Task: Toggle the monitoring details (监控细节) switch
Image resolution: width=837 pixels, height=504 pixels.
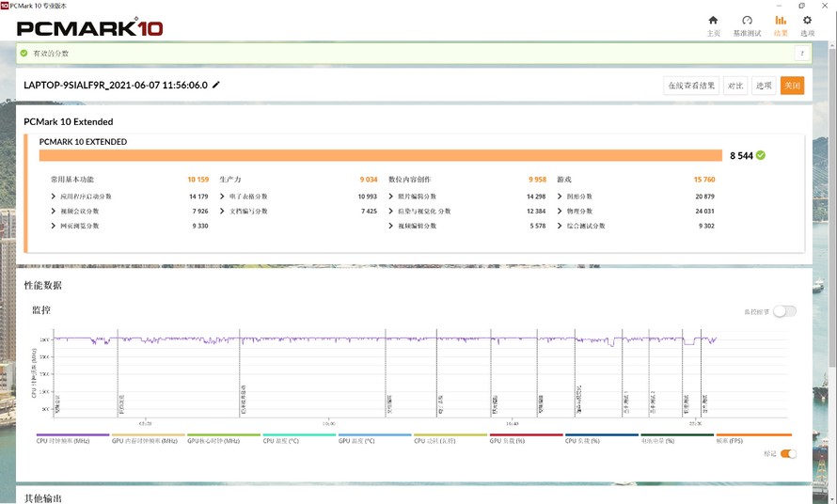Action: (783, 311)
